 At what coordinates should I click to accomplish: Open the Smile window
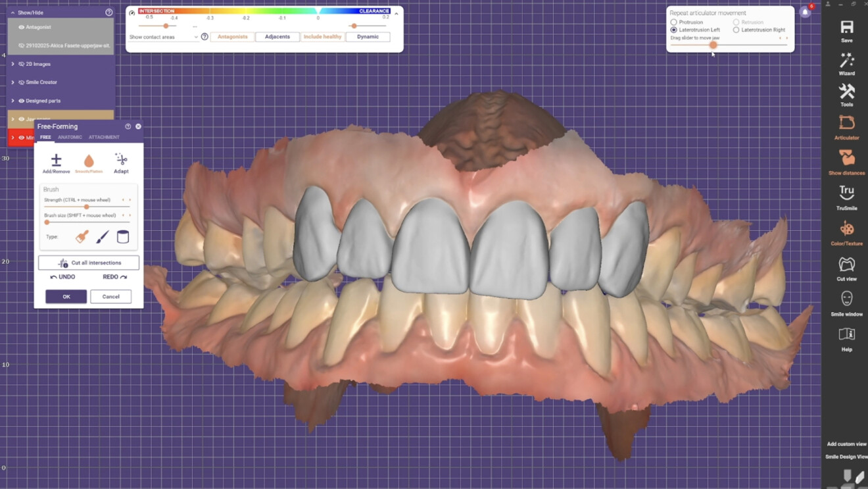(x=847, y=299)
